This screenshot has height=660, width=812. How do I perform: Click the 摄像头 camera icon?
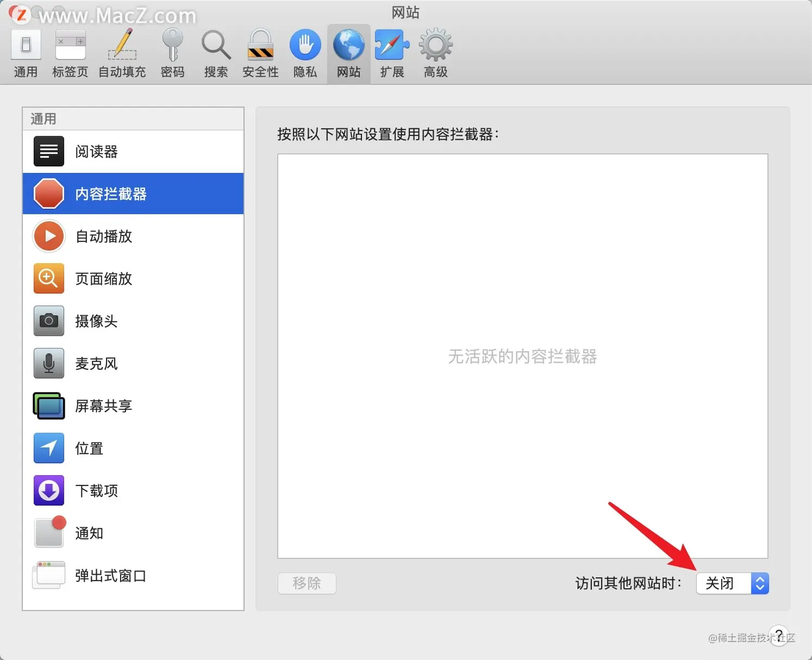(49, 321)
